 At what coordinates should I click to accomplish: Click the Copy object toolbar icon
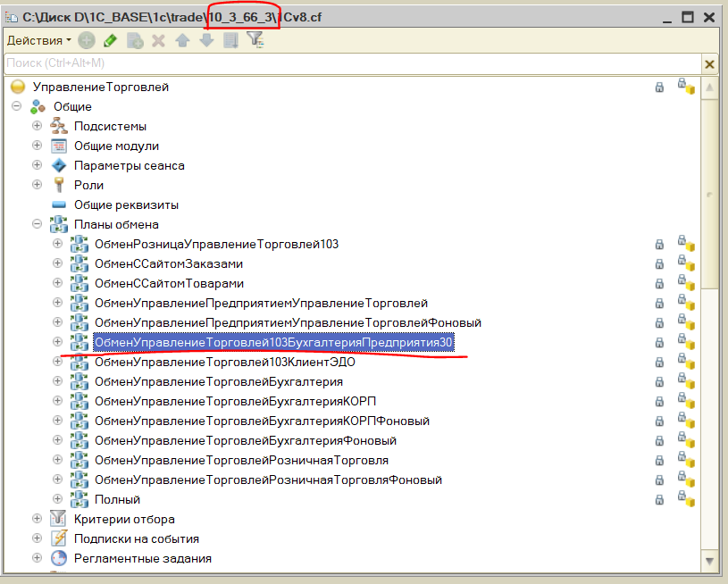135,41
